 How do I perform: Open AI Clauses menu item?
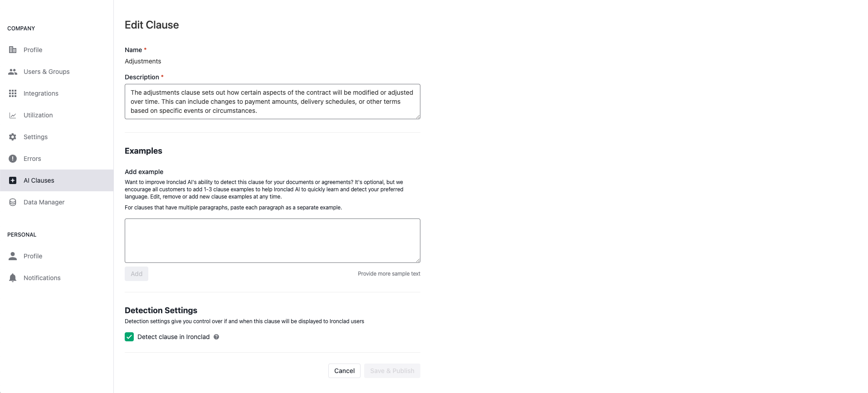click(x=57, y=180)
